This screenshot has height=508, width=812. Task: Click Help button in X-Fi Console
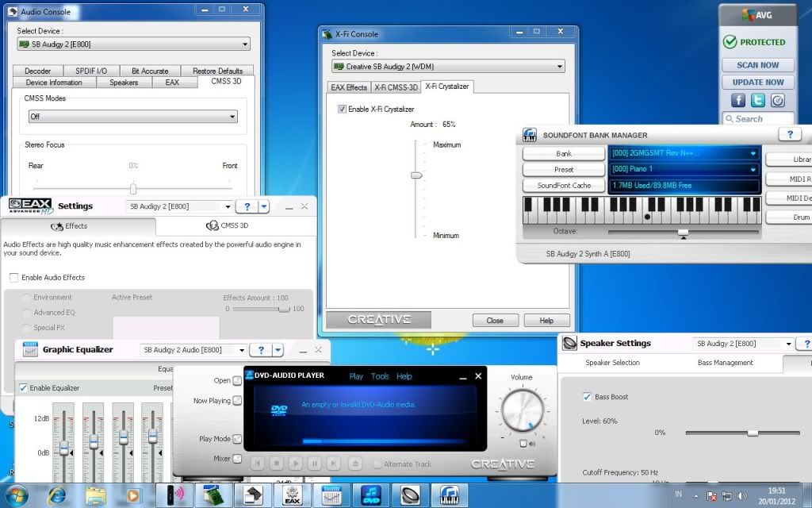(547, 321)
